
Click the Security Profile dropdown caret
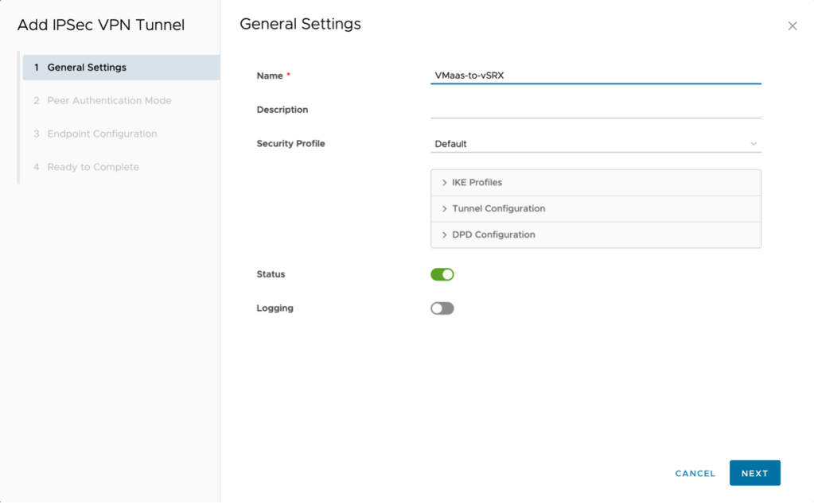(x=753, y=144)
